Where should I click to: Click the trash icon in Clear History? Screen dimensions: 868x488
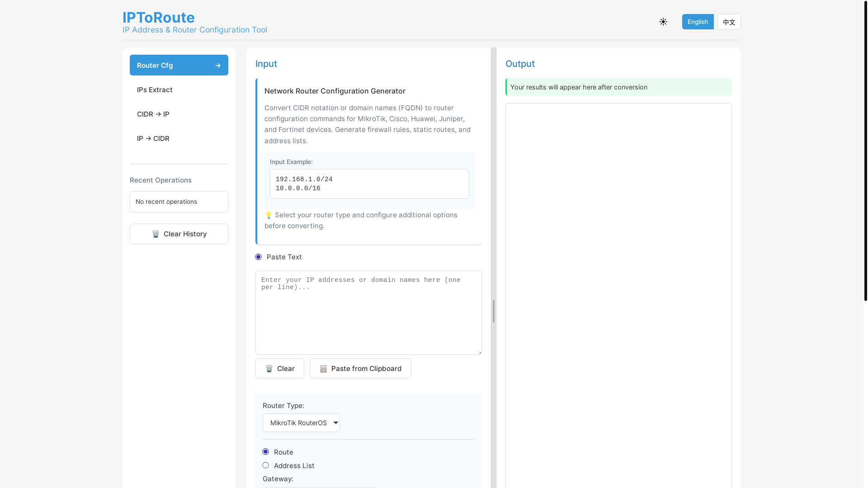pos(156,234)
